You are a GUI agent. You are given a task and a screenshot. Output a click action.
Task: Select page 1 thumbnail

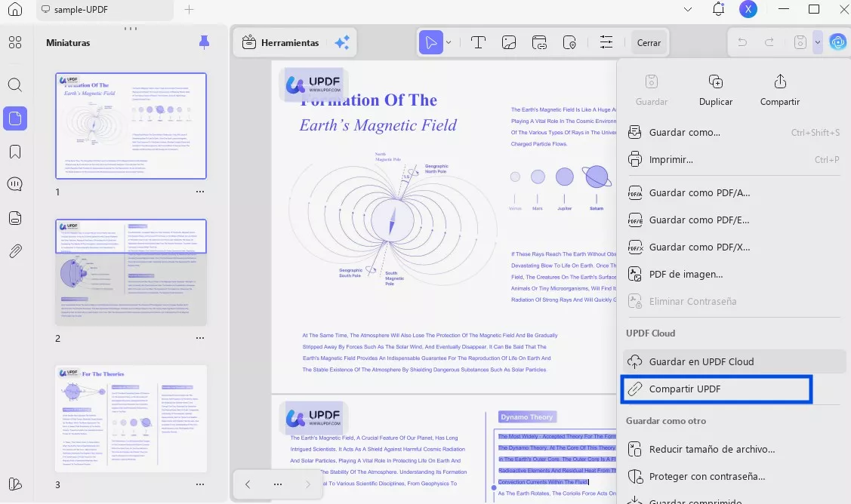131,126
